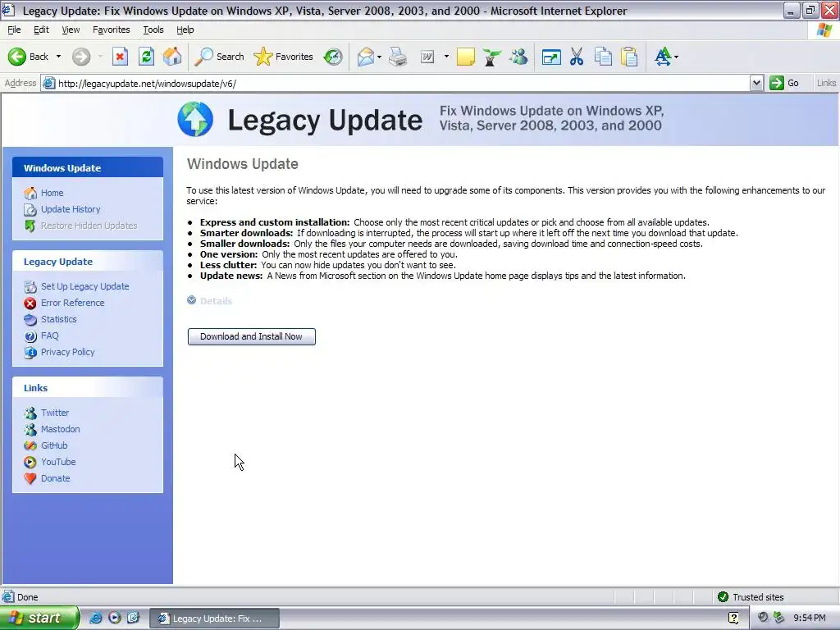Click the Paste clipboard toolbar icon
This screenshot has width=840, height=630.
[x=629, y=57]
